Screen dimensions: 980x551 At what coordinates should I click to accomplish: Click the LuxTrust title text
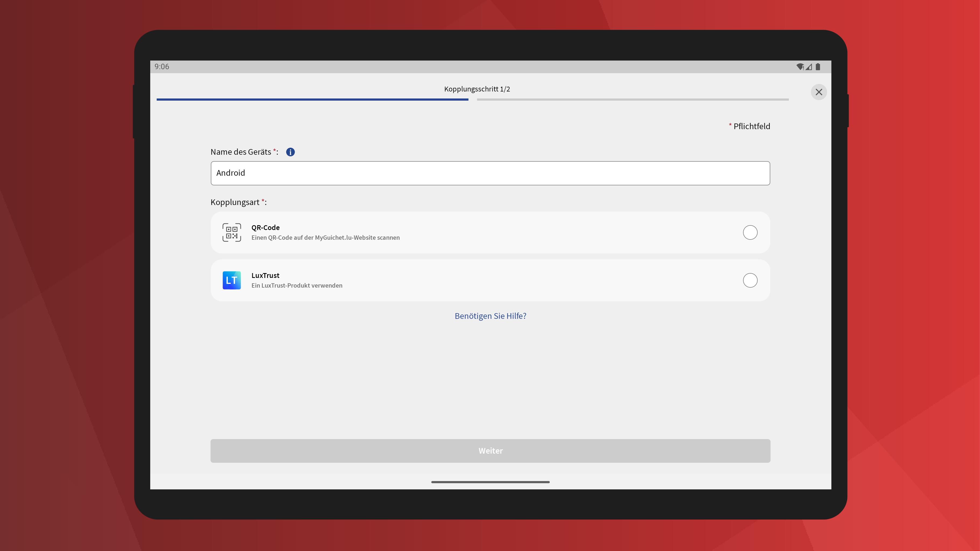(x=265, y=275)
